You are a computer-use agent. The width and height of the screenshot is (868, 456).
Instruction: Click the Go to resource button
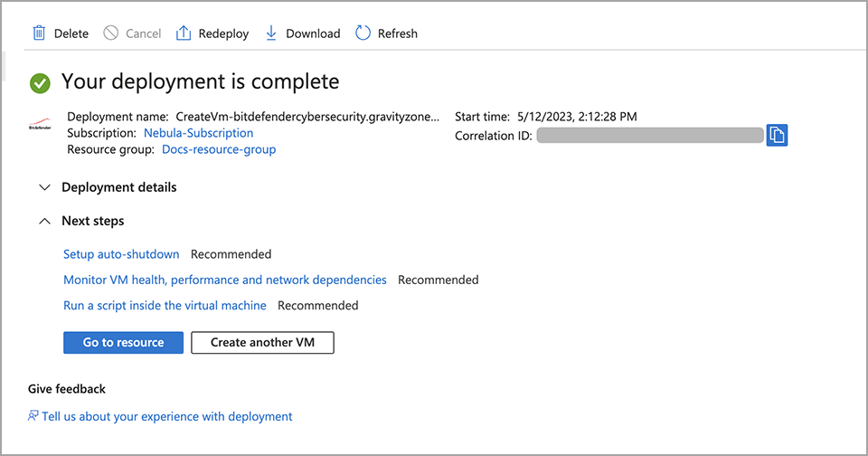click(x=124, y=342)
